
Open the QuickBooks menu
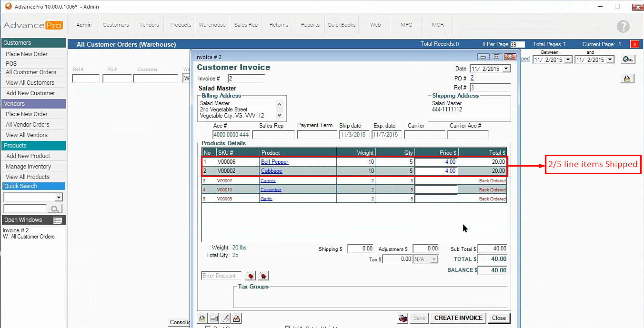tap(342, 25)
